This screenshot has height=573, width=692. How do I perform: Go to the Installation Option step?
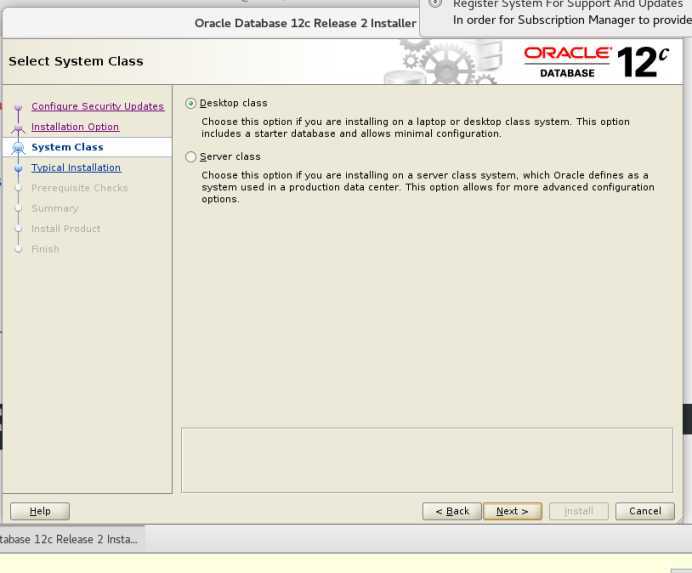coord(75,127)
